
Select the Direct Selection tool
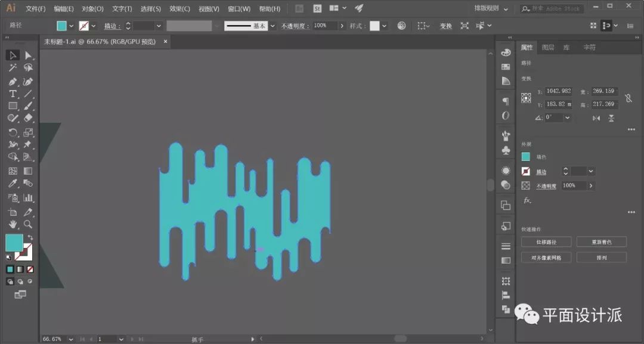[x=28, y=55]
